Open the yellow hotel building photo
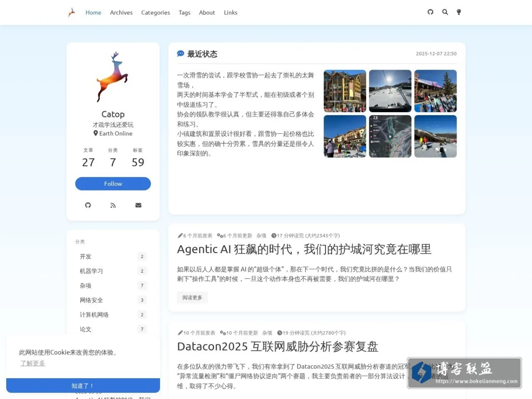Viewport: 532px width, 399px height. click(x=345, y=91)
